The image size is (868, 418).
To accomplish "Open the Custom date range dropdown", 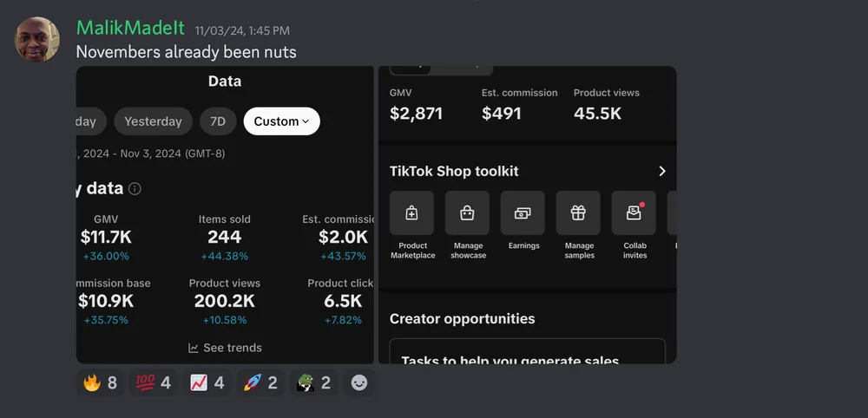I will (282, 121).
